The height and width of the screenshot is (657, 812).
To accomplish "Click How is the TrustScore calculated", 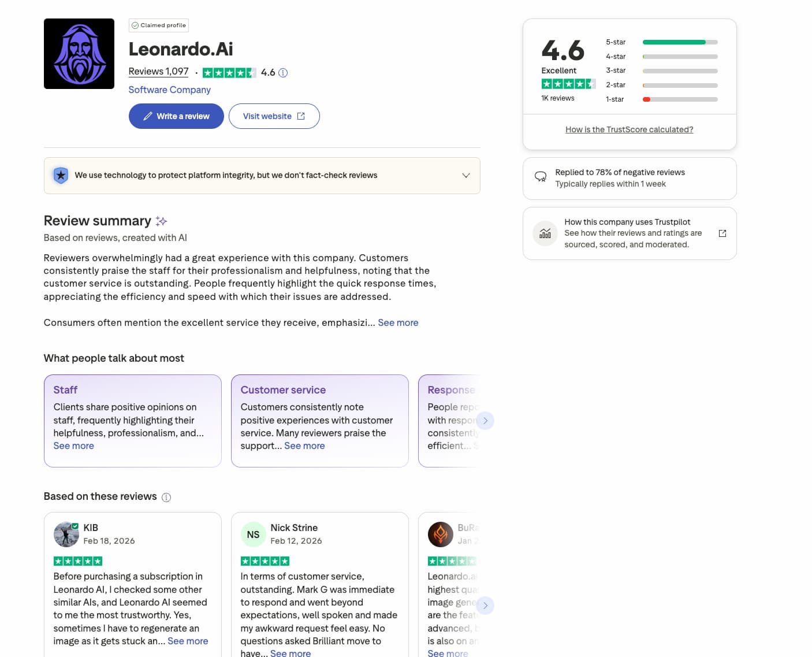I will pos(629,129).
